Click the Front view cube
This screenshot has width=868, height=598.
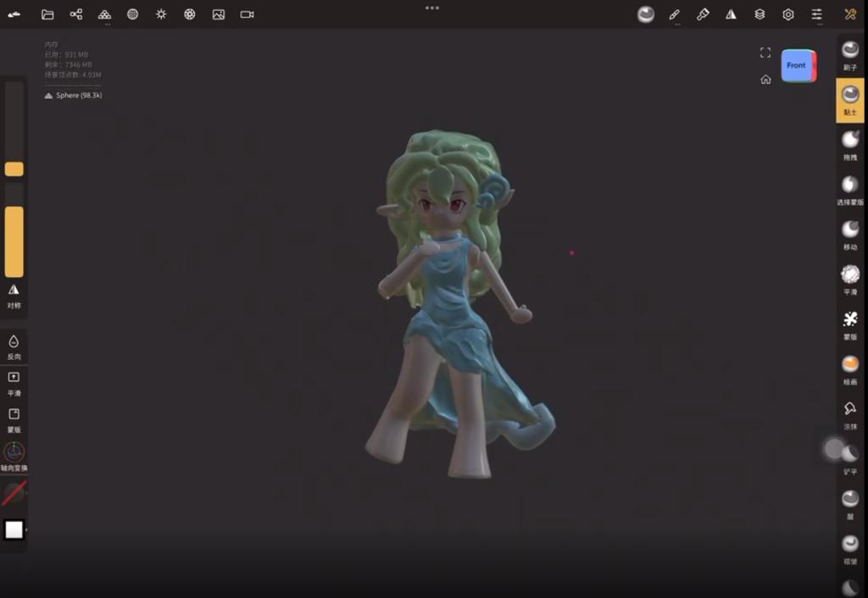[797, 66]
